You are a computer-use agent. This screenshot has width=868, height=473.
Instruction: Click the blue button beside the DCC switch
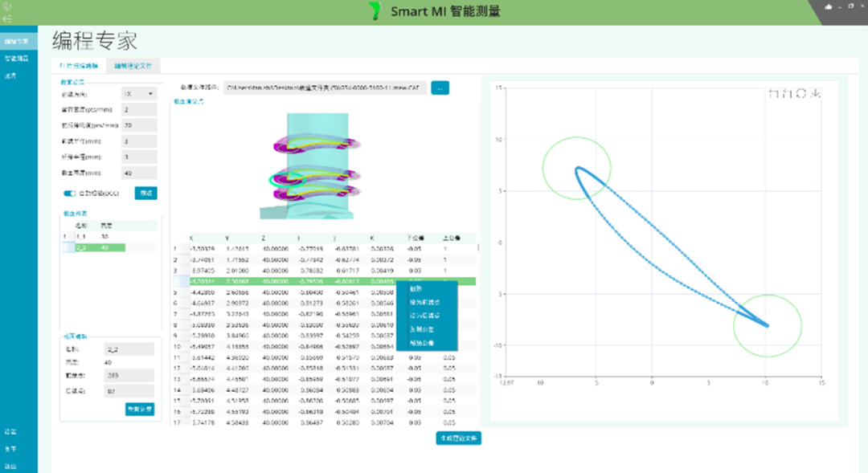point(146,193)
